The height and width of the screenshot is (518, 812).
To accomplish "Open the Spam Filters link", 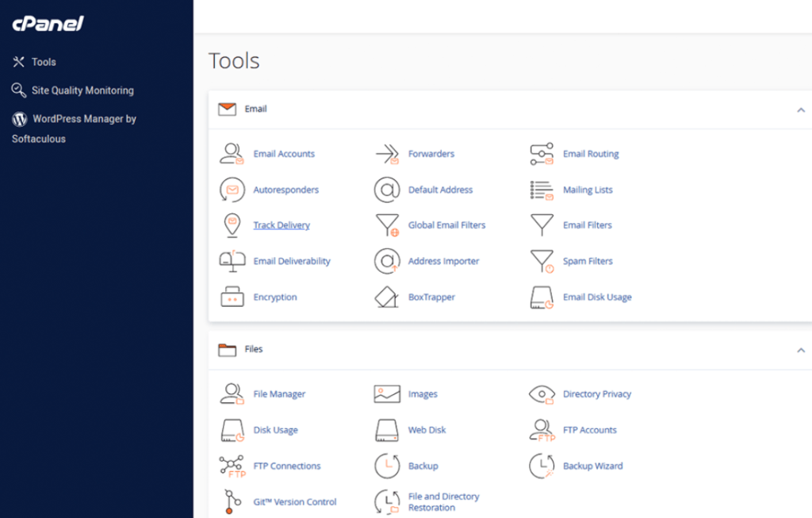I will (588, 261).
